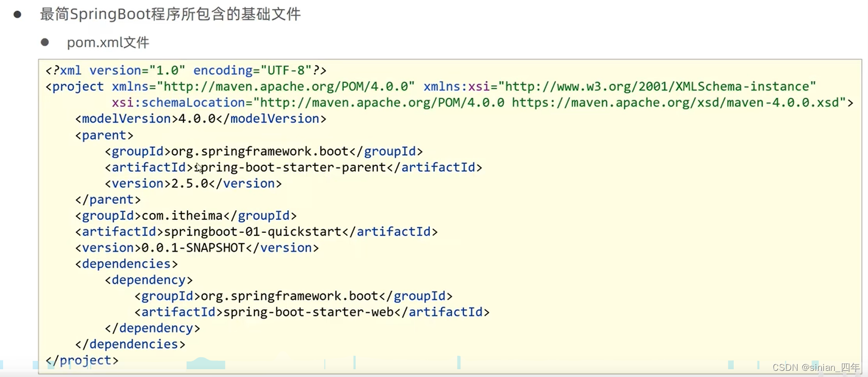Click the dependency groupId org.springframework.boot line

pyautogui.click(x=293, y=296)
